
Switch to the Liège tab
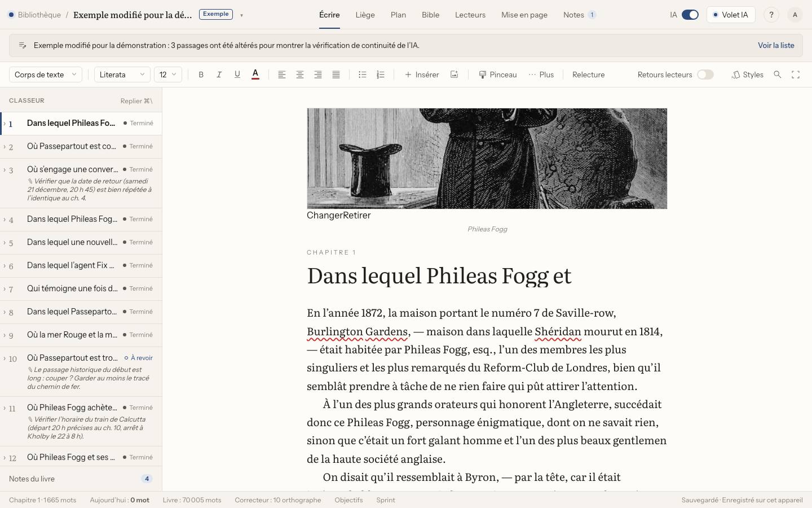pyautogui.click(x=365, y=15)
